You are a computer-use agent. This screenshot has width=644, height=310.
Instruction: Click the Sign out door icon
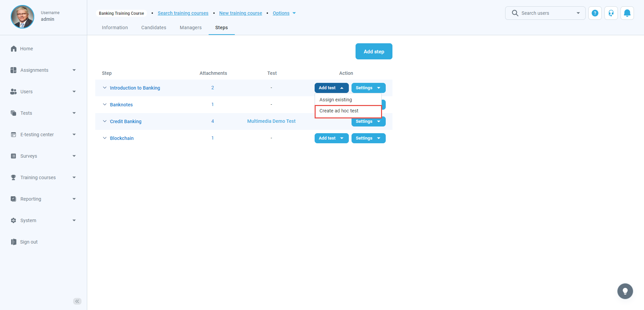tap(14, 242)
